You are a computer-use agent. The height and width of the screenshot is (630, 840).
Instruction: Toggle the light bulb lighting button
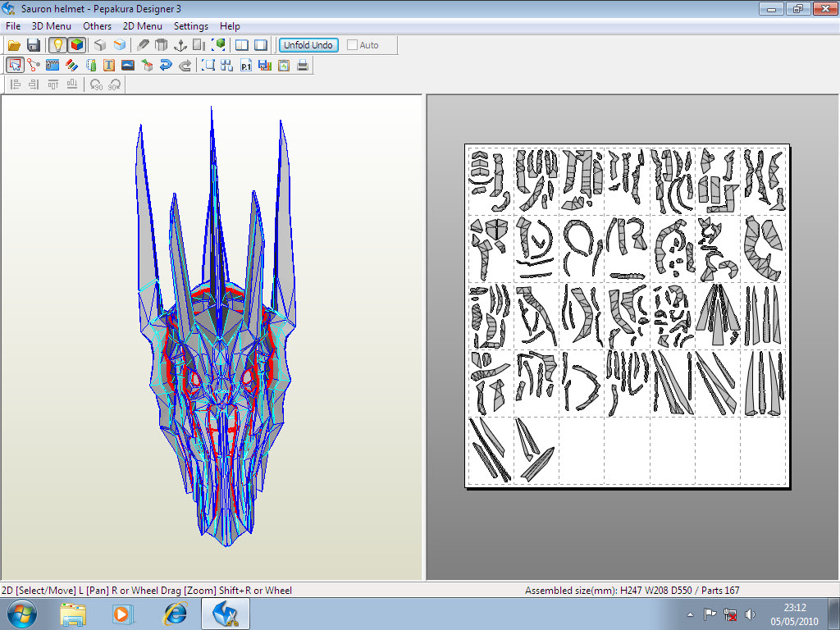point(57,45)
